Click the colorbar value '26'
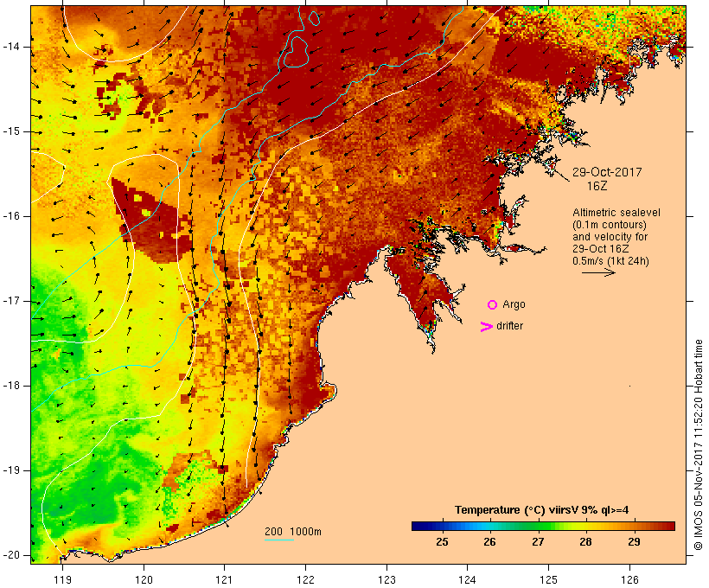This screenshot has width=709, height=588. click(489, 542)
